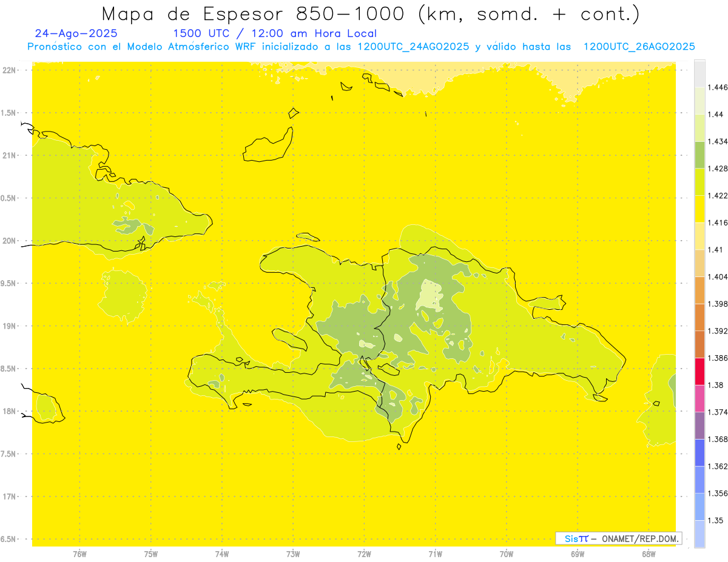
Task: Click longitude axis label '69W'
Action: click(578, 554)
